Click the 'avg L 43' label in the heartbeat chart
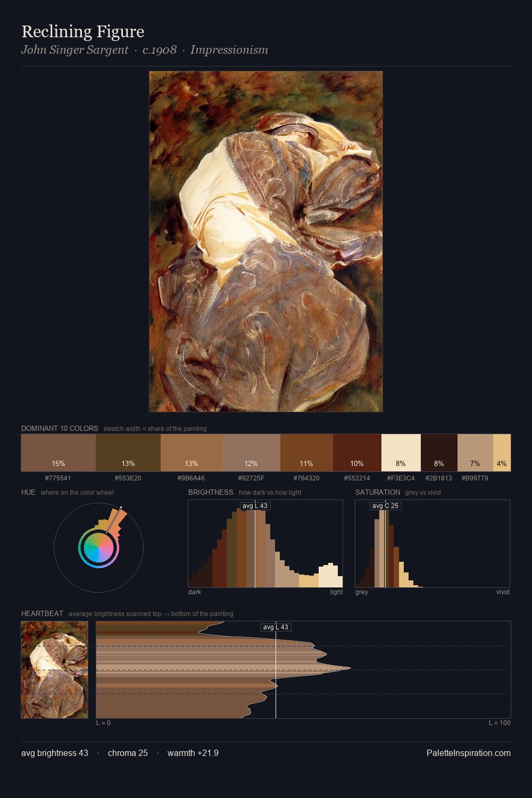Image resolution: width=532 pixels, height=798 pixels. (276, 627)
